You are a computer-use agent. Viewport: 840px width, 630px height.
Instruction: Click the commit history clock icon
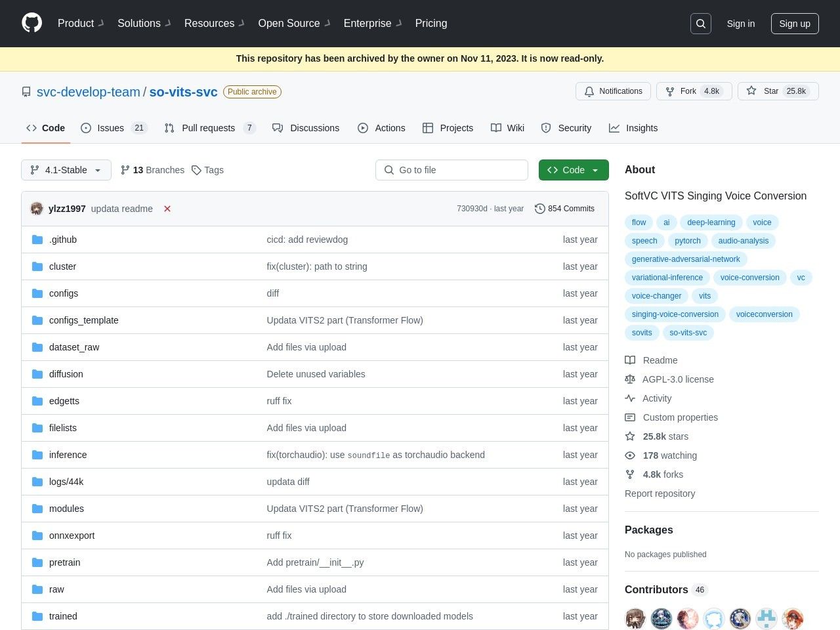540,209
